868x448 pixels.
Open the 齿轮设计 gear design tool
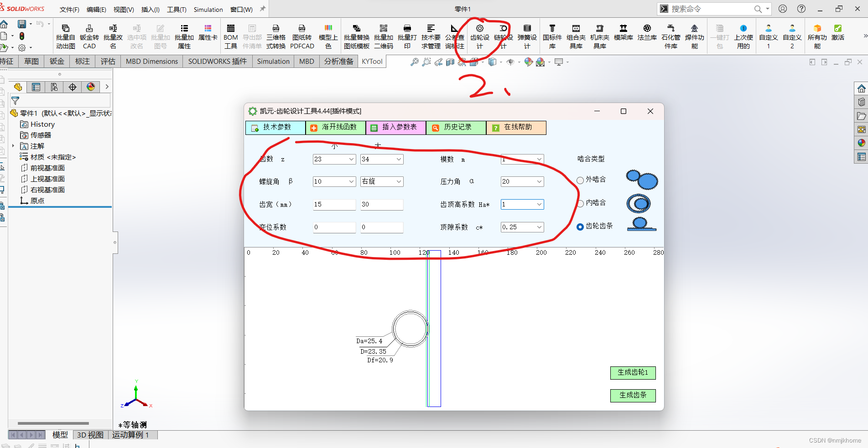pyautogui.click(x=479, y=36)
